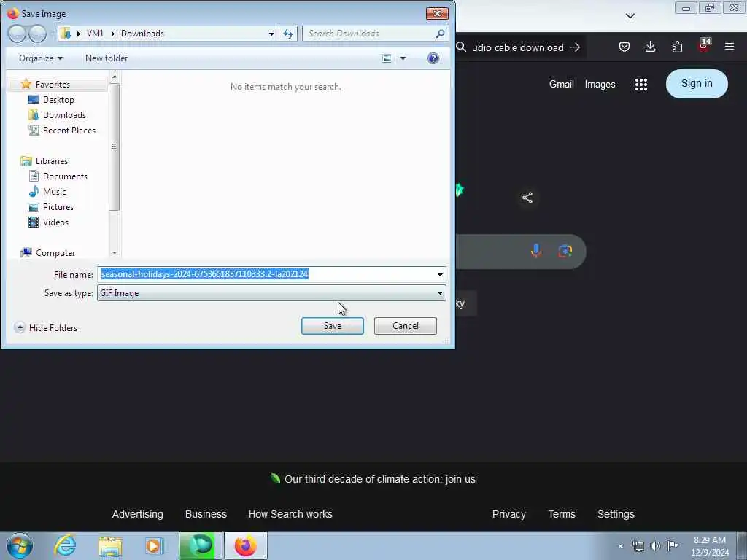Viewport: 747px width, 560px height.
Task: Launch Internet Explorer from the taskbar
Action: tap(65, 545)
